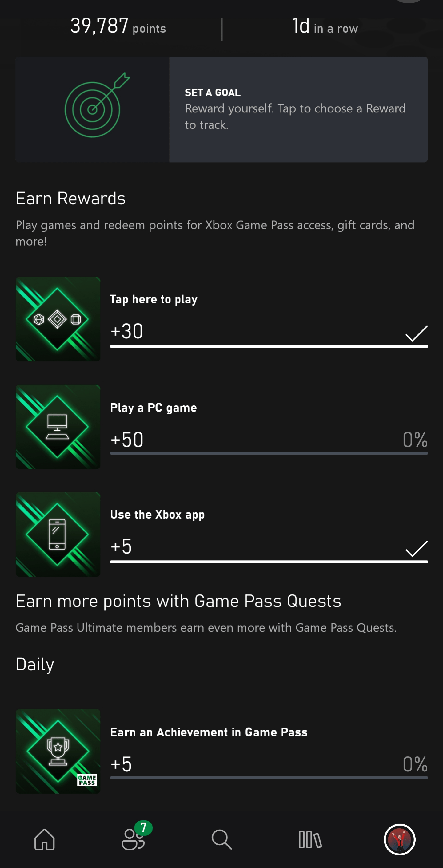Tap the Earn an Achievement in Game Pass quest
443x868 pixels.
tap(209, 732)
